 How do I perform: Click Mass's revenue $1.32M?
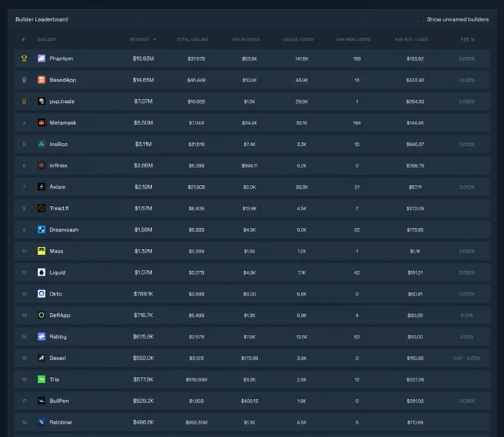pos(143,251)
